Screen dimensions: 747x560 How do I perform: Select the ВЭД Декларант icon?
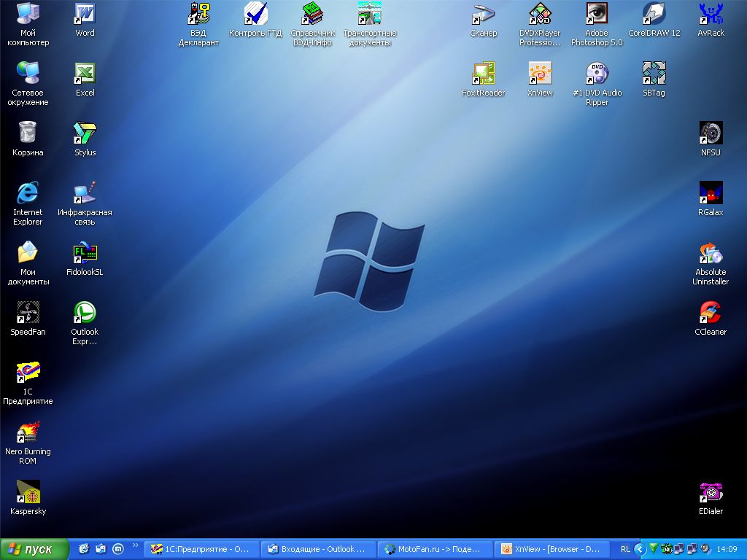198,24
